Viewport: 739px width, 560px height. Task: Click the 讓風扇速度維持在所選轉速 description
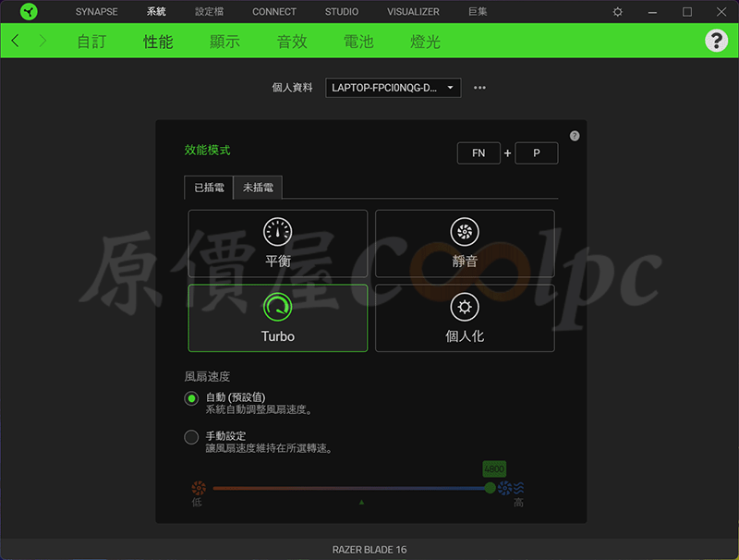coord(269,448)
